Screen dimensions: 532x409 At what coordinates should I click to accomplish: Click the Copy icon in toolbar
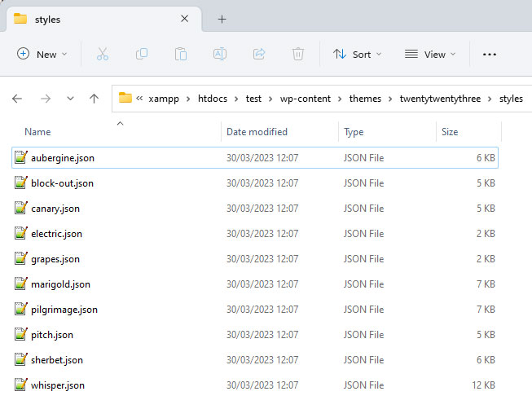[142, 54]
